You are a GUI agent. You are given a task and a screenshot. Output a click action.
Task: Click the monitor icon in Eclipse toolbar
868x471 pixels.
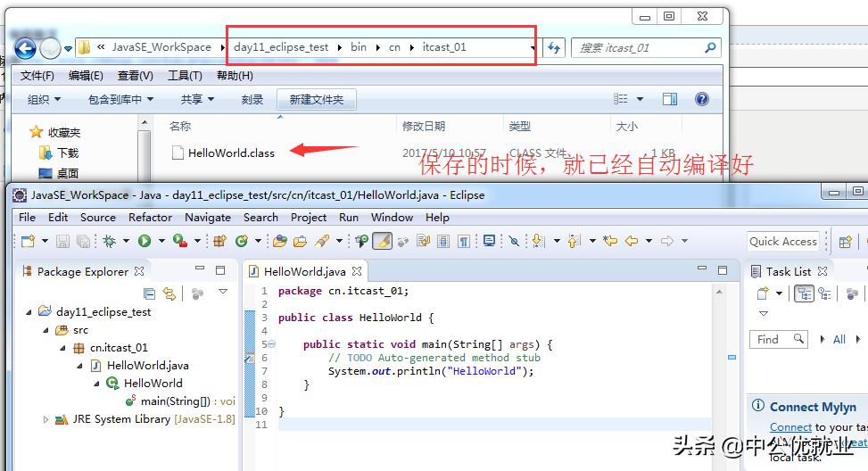pyautogui.click(x=489, y=241)
